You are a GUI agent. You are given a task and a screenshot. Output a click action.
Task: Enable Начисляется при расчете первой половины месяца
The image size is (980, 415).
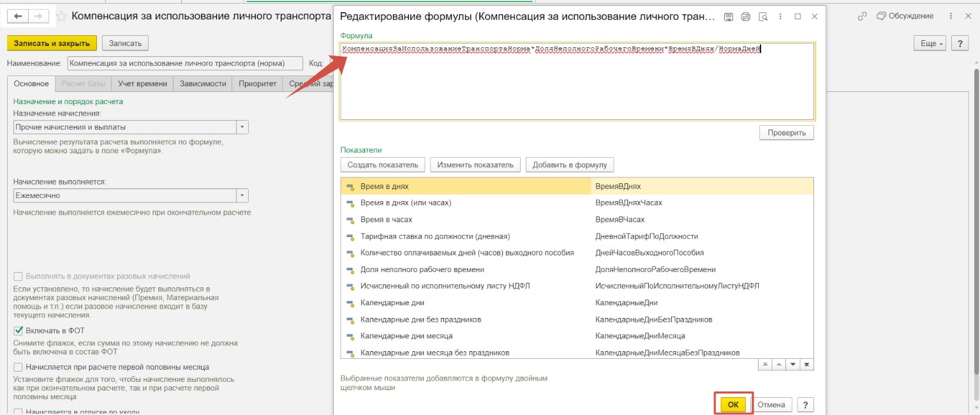(x=19, y=367)
